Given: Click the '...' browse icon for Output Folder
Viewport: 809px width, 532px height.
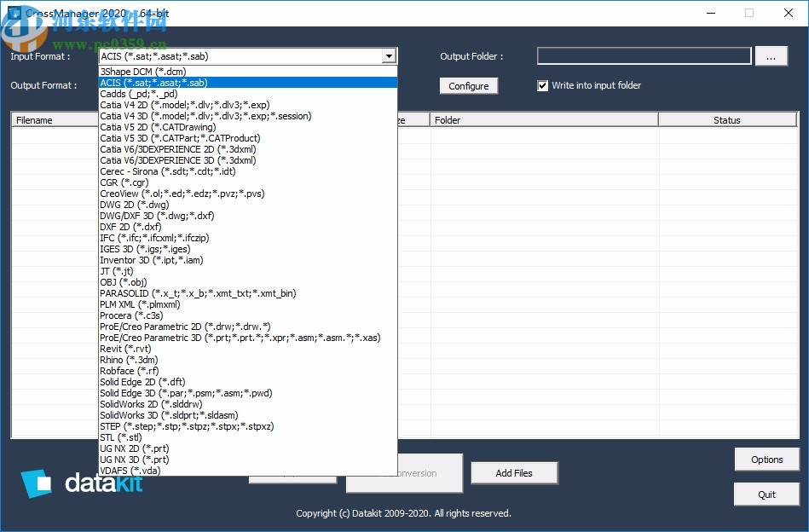Looking at the screenshot, I should (771, 55).
